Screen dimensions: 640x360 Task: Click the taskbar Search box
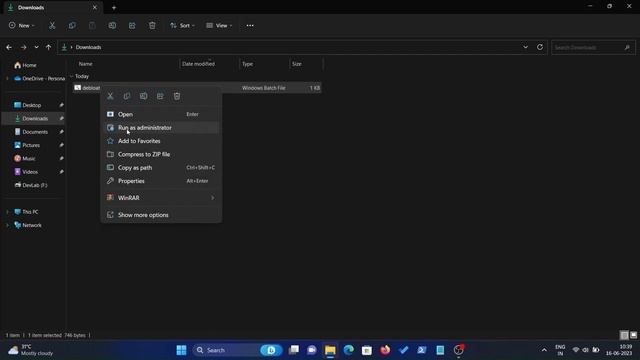pyautogui.click(x=237, y=350)
